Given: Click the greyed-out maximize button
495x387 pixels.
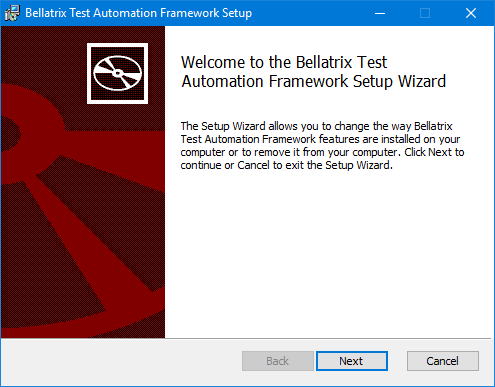Looking at the screenshot, I should coord(425,13).
